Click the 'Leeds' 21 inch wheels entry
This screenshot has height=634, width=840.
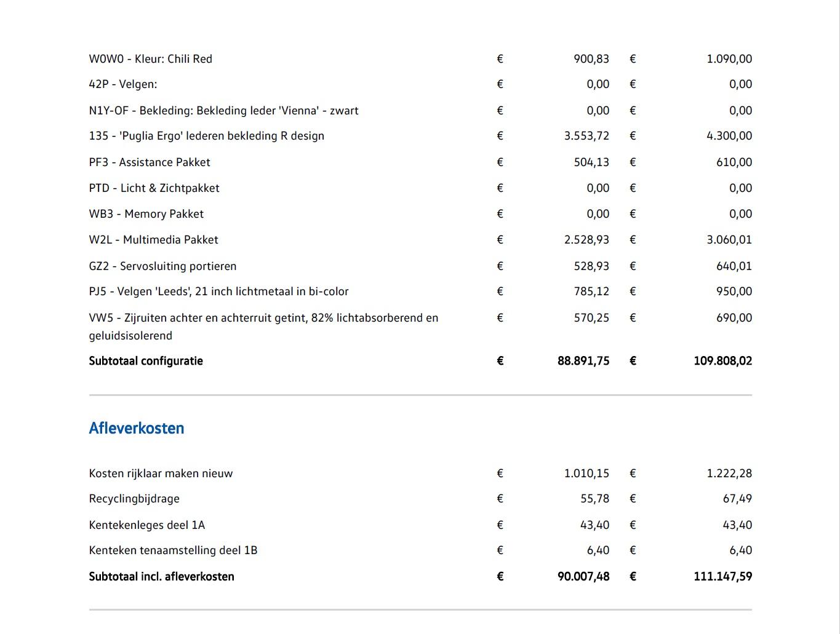[x=218, y=291]
